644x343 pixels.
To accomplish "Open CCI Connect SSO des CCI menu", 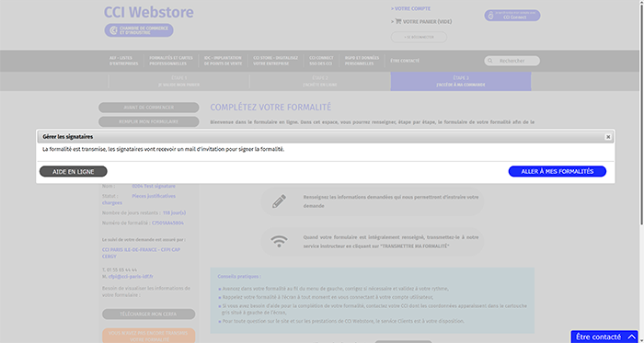I will pos(321,61).
